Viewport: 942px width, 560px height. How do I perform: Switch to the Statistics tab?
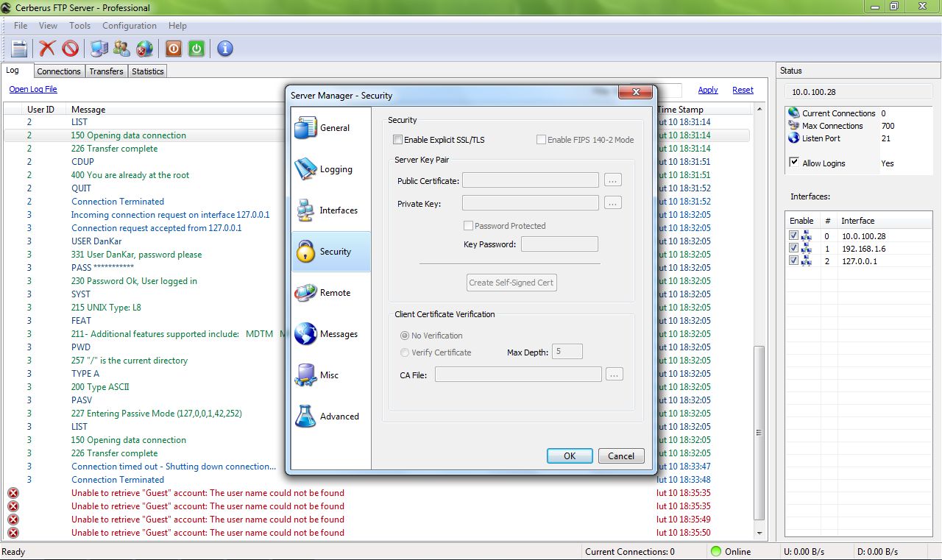(x=148, y=71)
